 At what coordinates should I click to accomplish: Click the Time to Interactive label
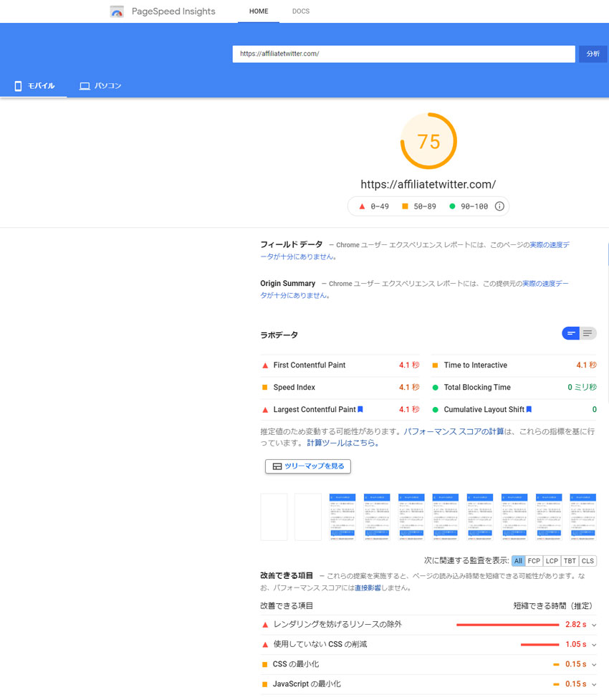(x=476, y=365)
